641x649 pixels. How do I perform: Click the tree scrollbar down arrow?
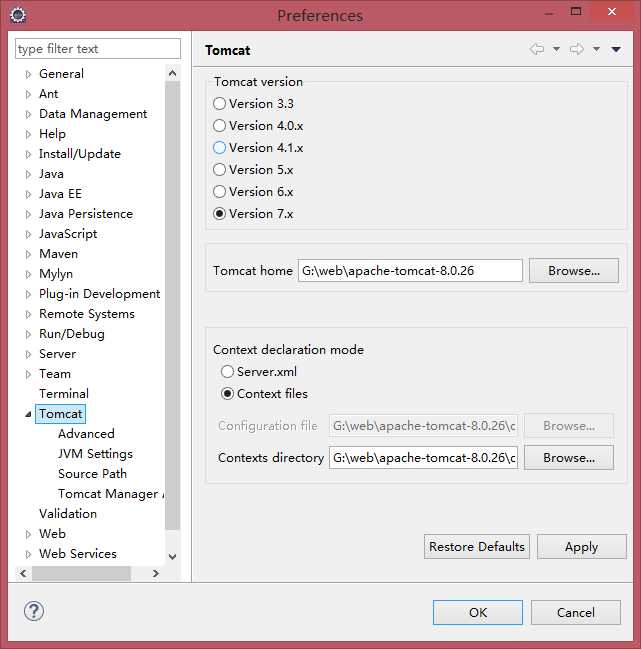tap(173, 557)
